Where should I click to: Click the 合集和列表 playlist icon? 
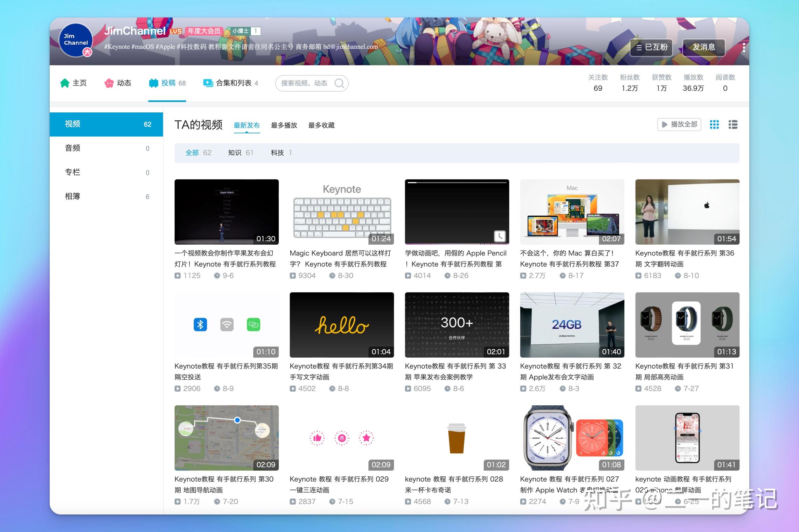click(x=208, y=83)
